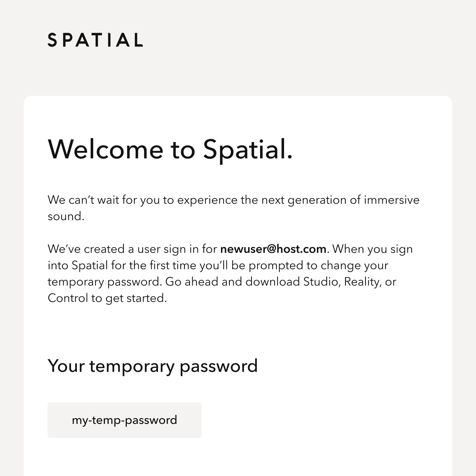Select the my-temp-password box
The image size is (476, 476).
[125, 420]
